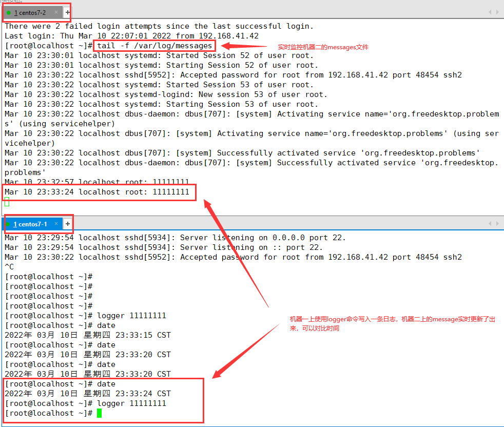504x427 pixels.
Task: Click 'Started Session 53 of user root' line
Action: pyautogui.click(x=159, y=85)
